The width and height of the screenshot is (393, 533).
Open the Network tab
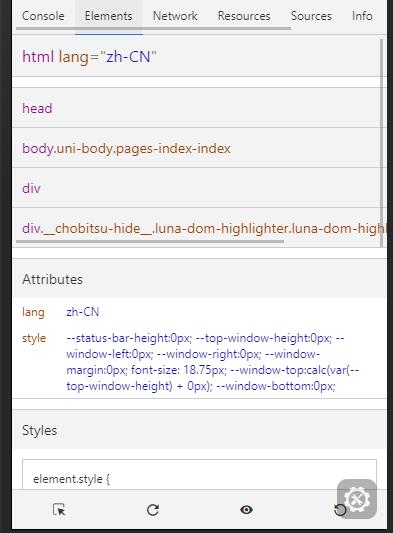click(175, 16)
